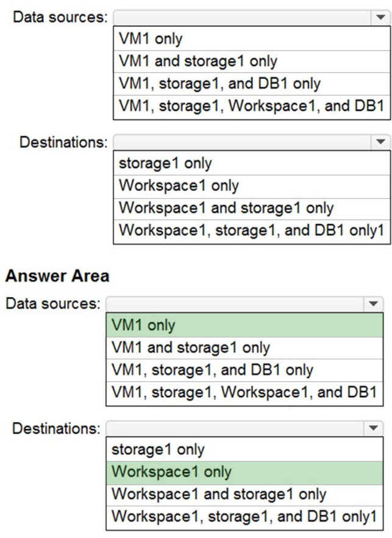
Task: Choose 'VM1 and storage1 only' in top list
Action: (250, 61)
